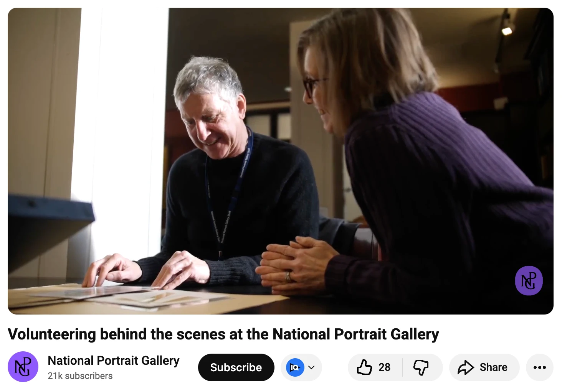Open the purple NPG channel avatar
Image resolution: width=562 pixels, height=392 pixels.
click(x=23, y=367)
